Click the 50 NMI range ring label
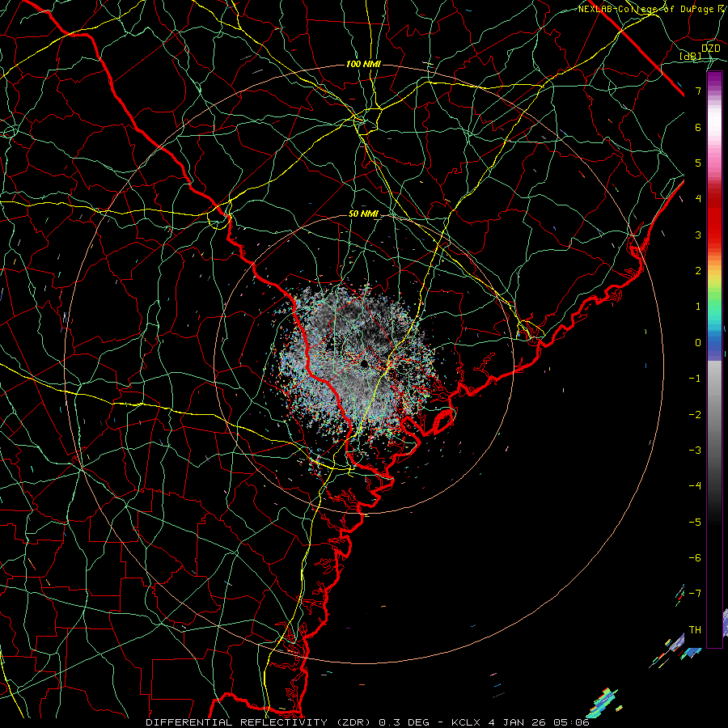Image resolution: width=728 pixels, height=728 pixels. click(x=363, y=214)
